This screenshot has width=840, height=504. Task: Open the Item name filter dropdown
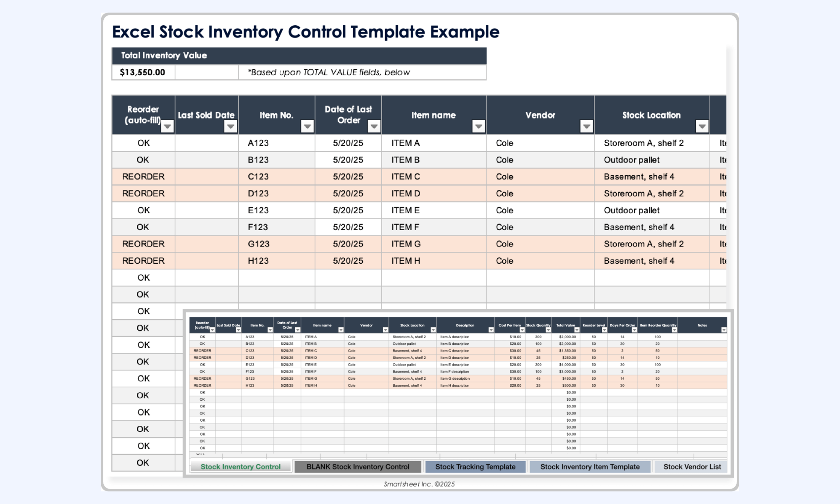click(x=478, y=126)
